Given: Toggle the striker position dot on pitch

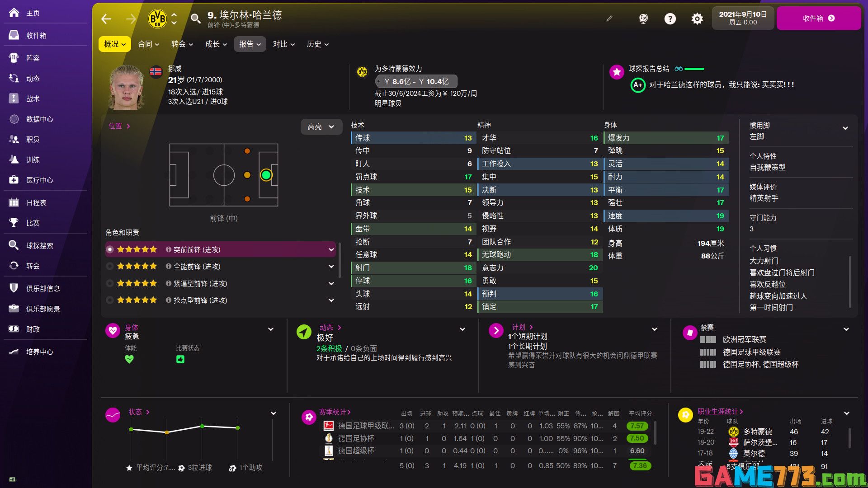Looking at the screenshot, I should point(266,175).
